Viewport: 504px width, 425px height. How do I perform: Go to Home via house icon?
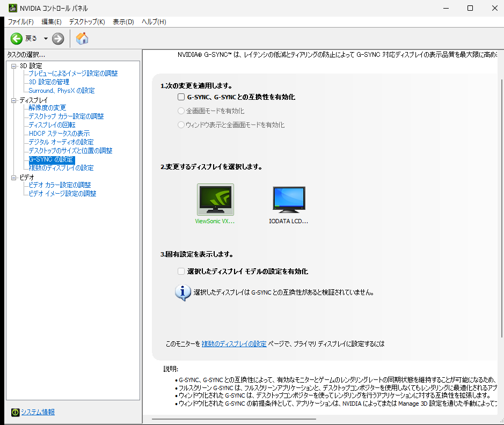(82, 39)
